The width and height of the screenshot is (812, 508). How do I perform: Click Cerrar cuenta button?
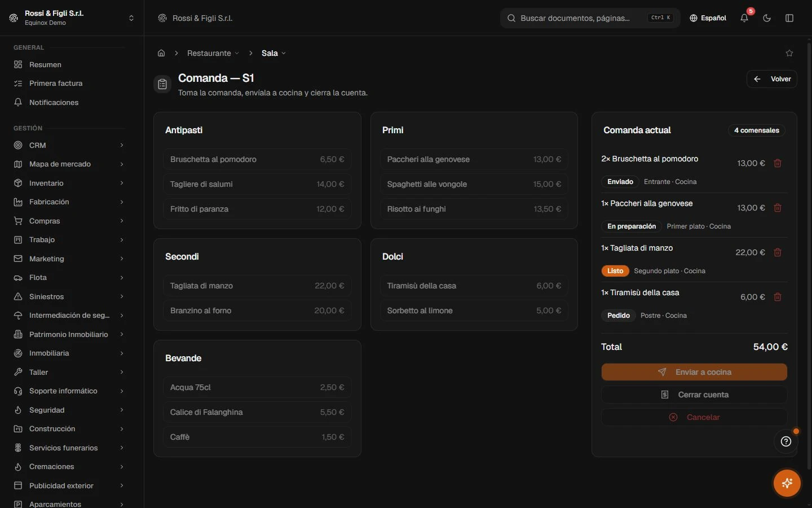pos(694,395)
